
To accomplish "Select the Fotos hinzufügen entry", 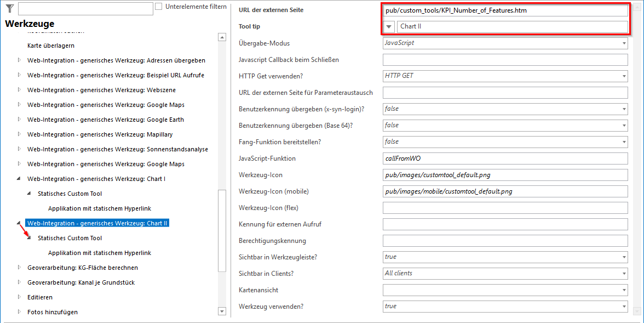I will point(52,311).
